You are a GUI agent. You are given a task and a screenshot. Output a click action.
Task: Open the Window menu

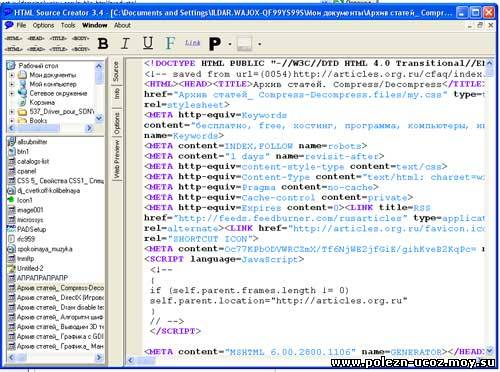pyautogui.click(x=95, y=25)
